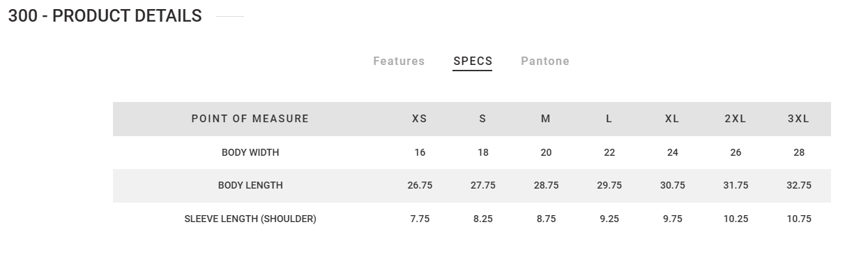Select the XS size column header
This screenshot has height=271, width=868.
[420, 119]
